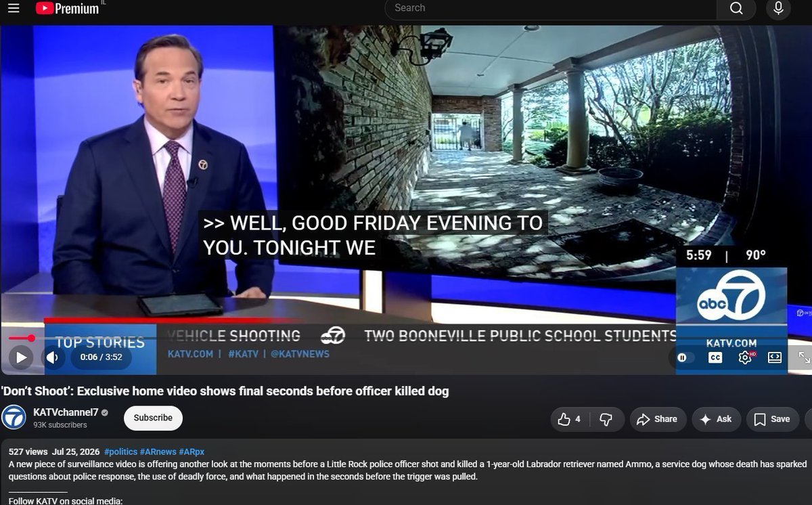Go to YouTube Premium home logo

(68, 8)
